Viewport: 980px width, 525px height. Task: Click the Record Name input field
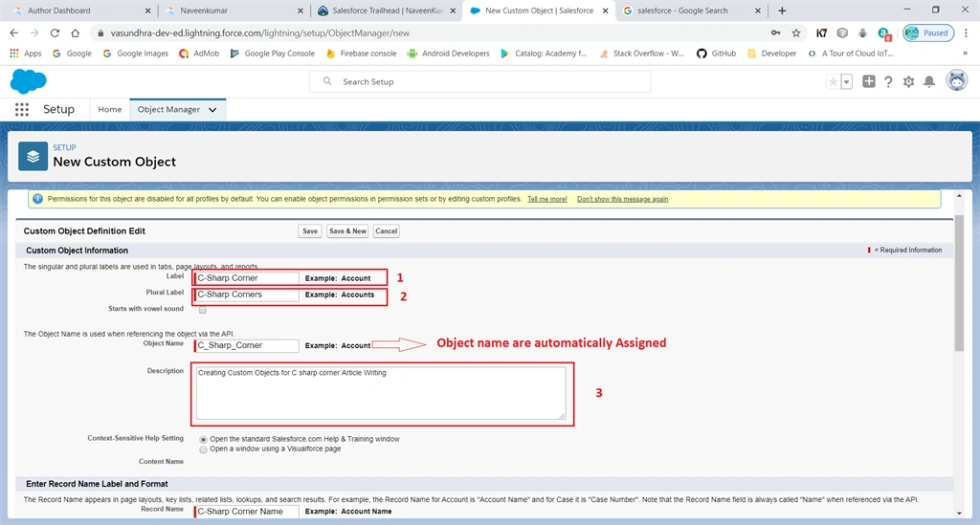click(x=247, y=512)
